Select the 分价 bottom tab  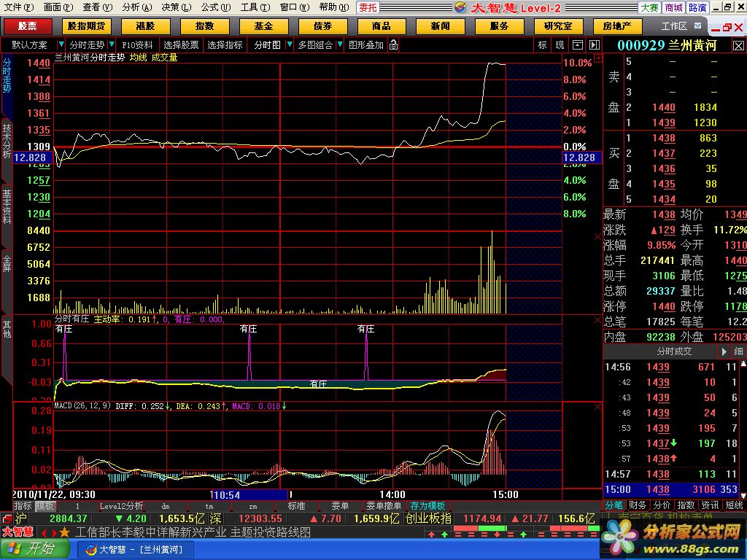(661, 505)
